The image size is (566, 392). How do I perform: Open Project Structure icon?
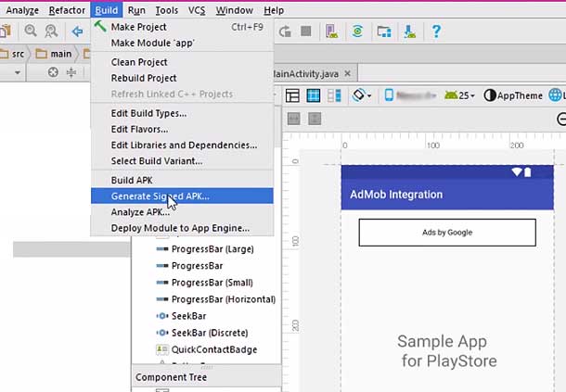[384, 32]
